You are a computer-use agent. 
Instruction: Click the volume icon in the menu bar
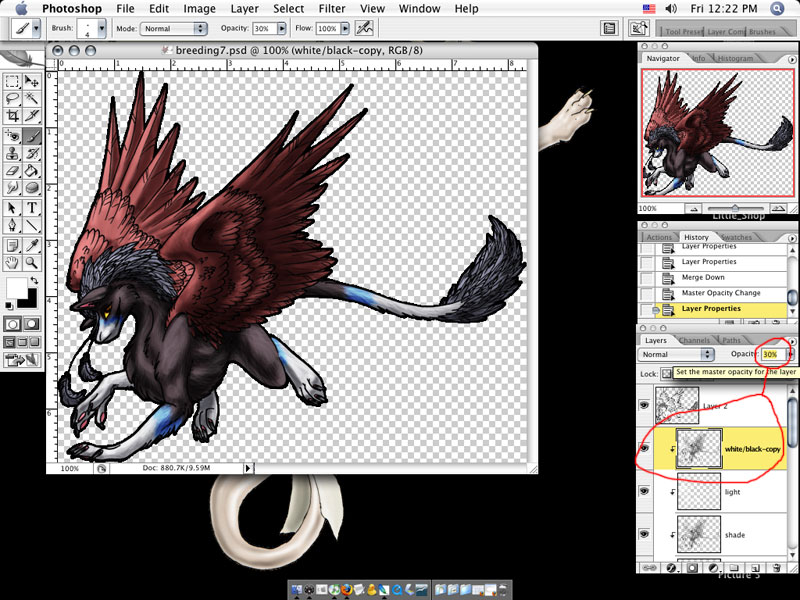coord(671,9)
